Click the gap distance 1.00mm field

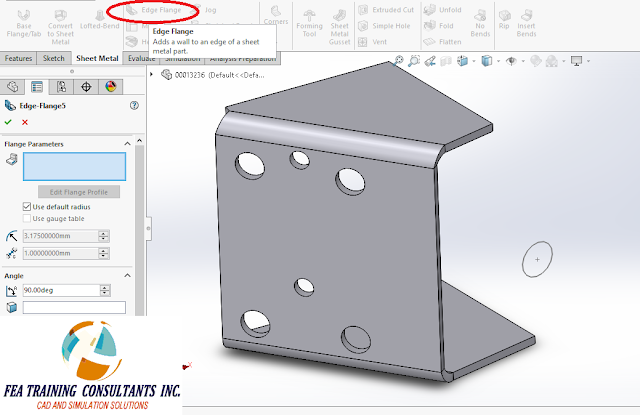[60, 253]
